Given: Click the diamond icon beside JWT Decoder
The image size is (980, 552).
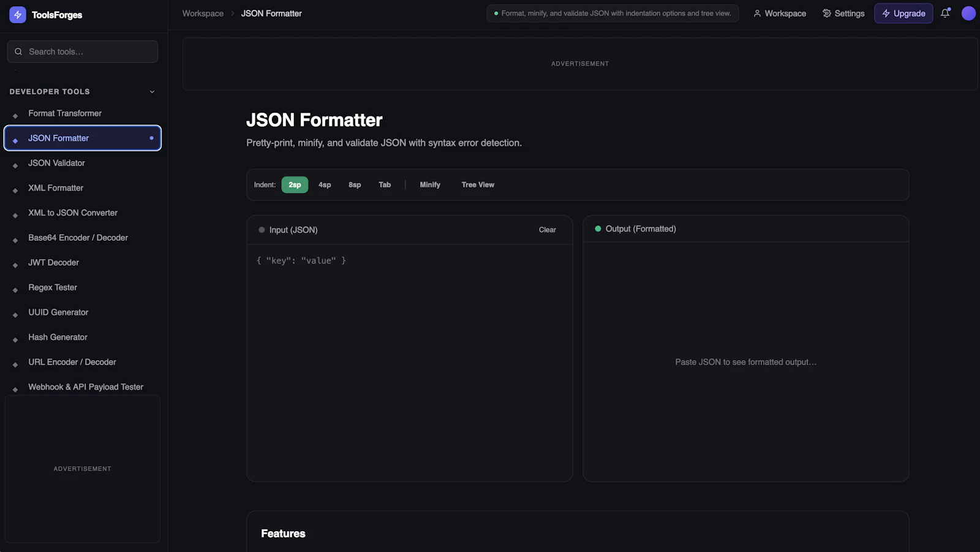Looking at the screenshot, I should 15,265.
